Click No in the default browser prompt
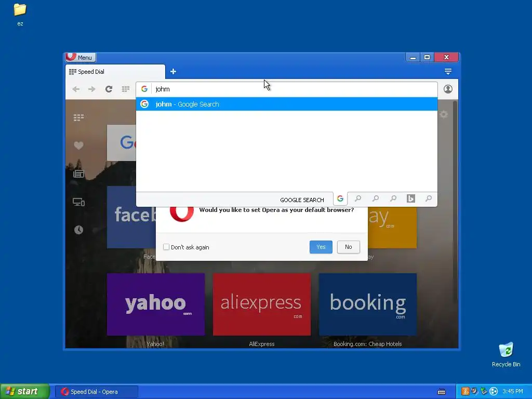The width and height of the screenshot is (532, 399). tap(349, 247)
